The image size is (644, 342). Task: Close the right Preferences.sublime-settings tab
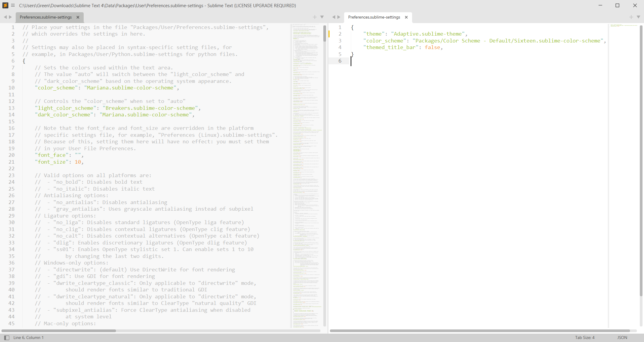coord(406,17)
